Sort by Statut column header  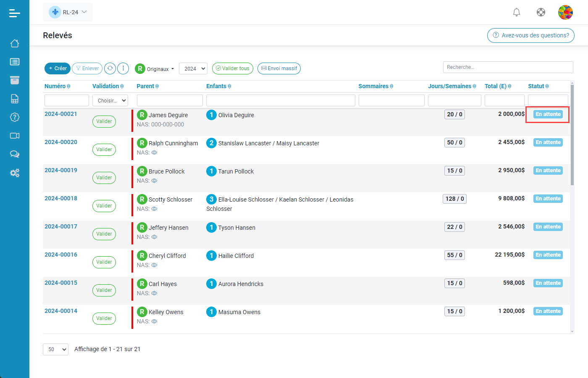[538, 86]
